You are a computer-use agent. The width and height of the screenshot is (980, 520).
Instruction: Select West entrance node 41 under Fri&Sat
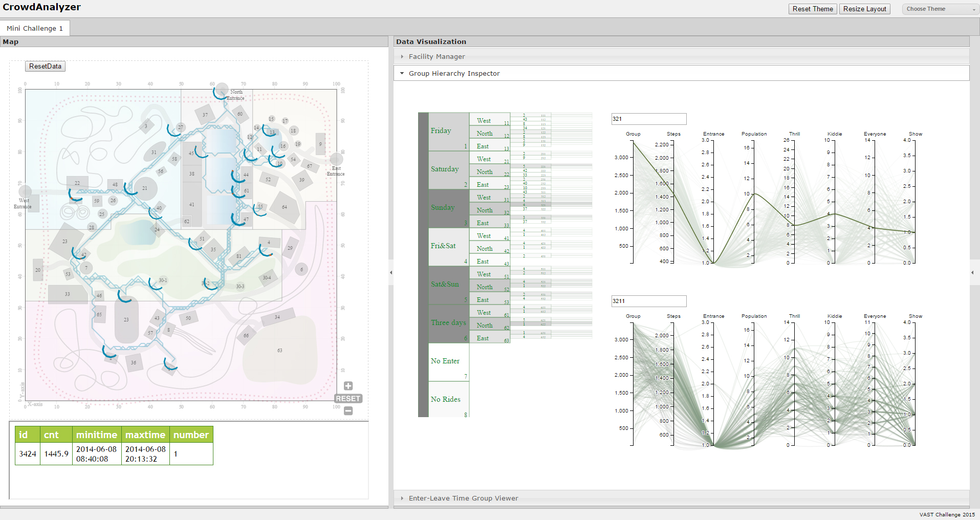(490, 234)
